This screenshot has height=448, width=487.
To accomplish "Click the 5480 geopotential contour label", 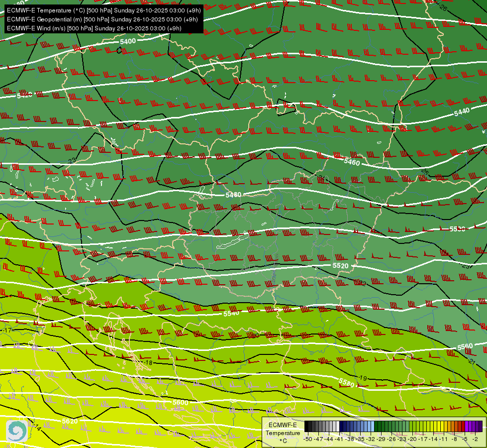I will click(233, 195).
